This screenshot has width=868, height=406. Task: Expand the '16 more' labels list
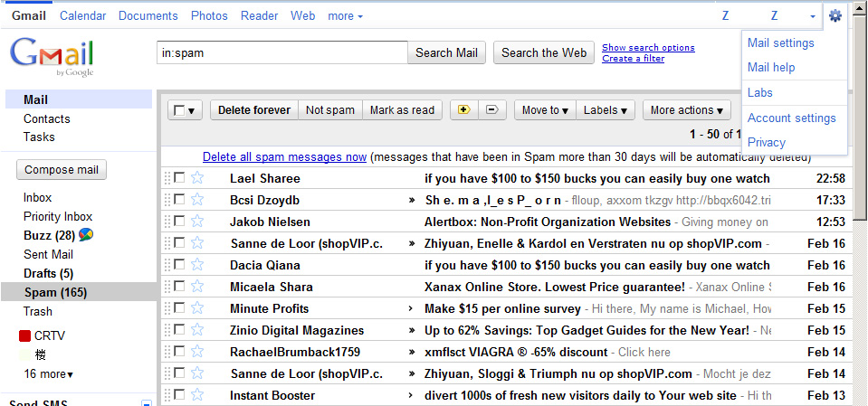tap(48, 374)
